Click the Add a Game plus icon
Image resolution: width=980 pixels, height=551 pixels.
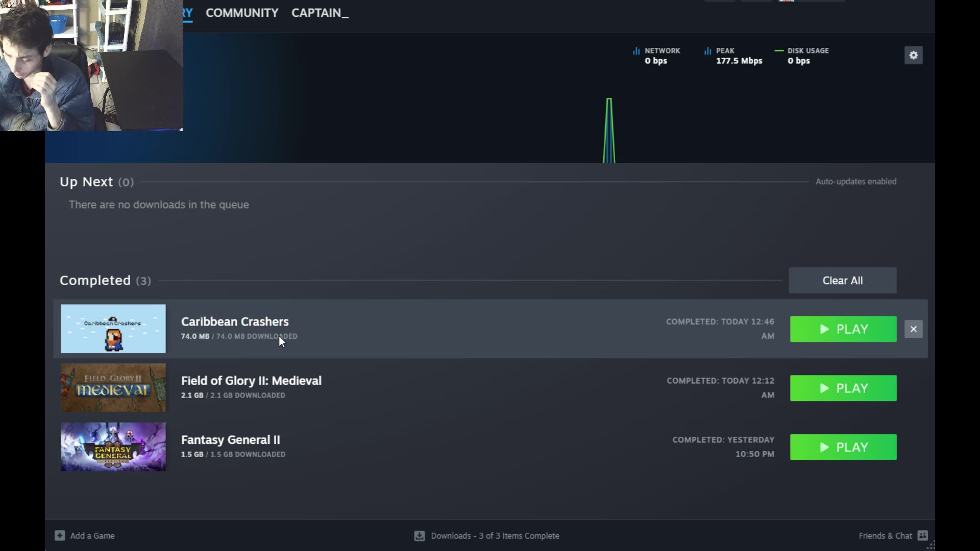[x=60, y=535]
